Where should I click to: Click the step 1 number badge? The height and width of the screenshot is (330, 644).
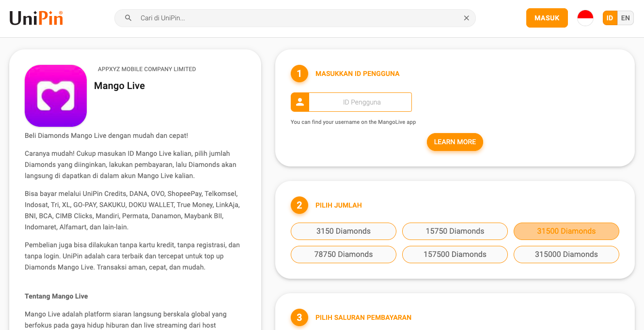(x=299, y=74)
